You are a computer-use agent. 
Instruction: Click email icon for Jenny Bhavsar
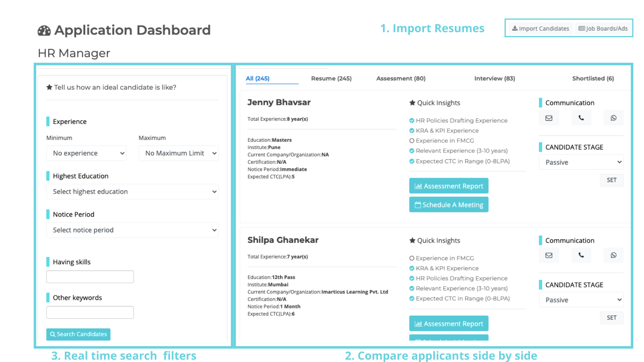(x=549, y=118)
